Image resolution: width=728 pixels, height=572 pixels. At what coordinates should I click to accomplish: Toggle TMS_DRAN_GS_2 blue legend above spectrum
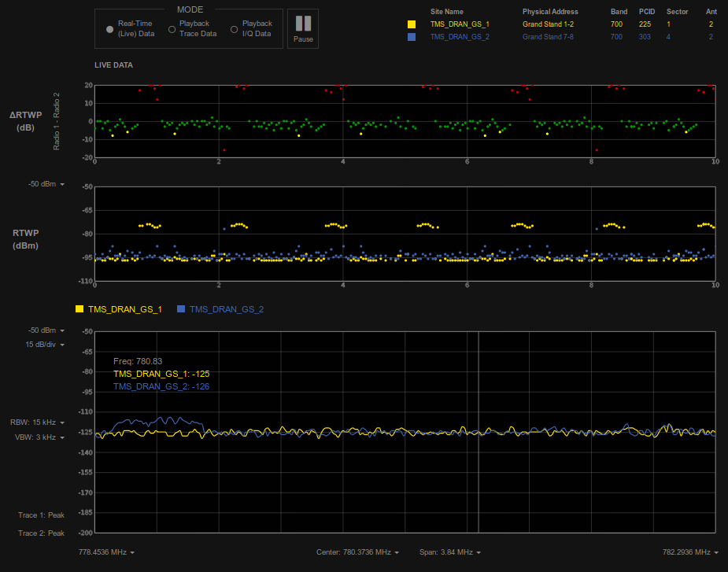[x=220, y=309]
